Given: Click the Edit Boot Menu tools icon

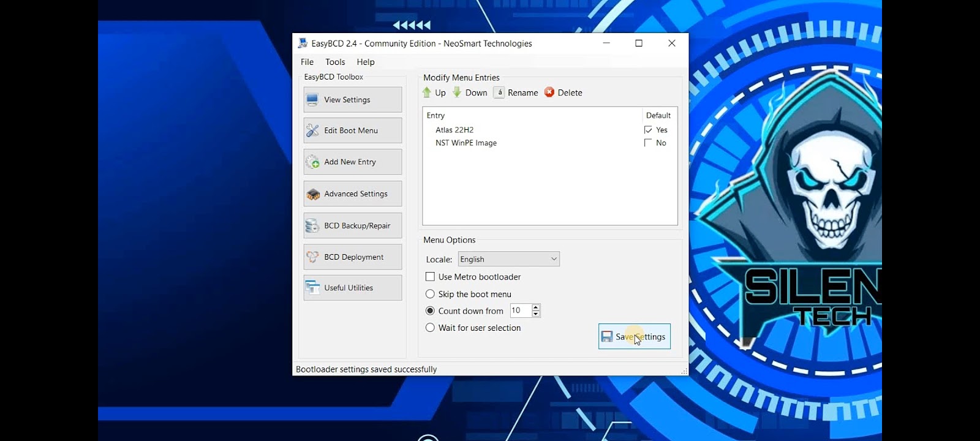Looking at the screenshot, I should click(x=312, y=130).
